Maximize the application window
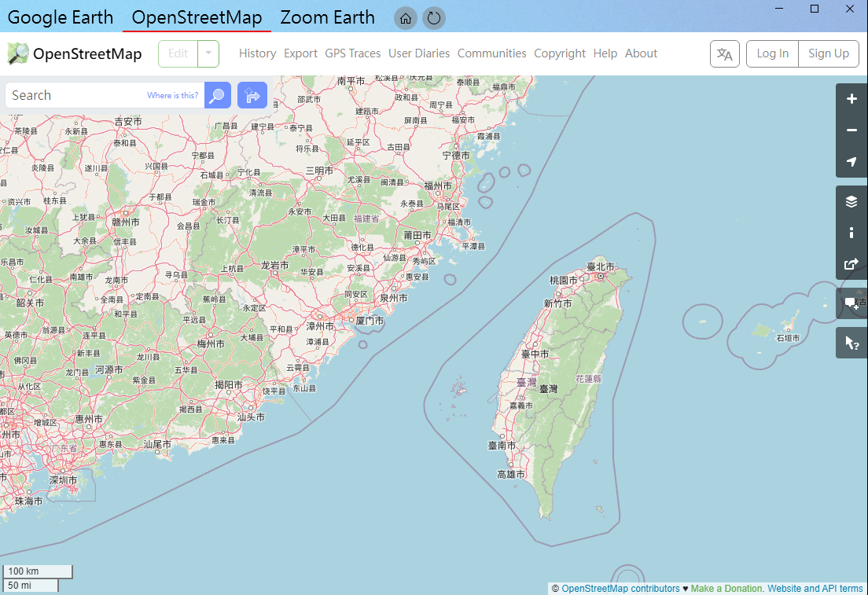Viewport: 868px width, 595px height. tap(815, 9)
